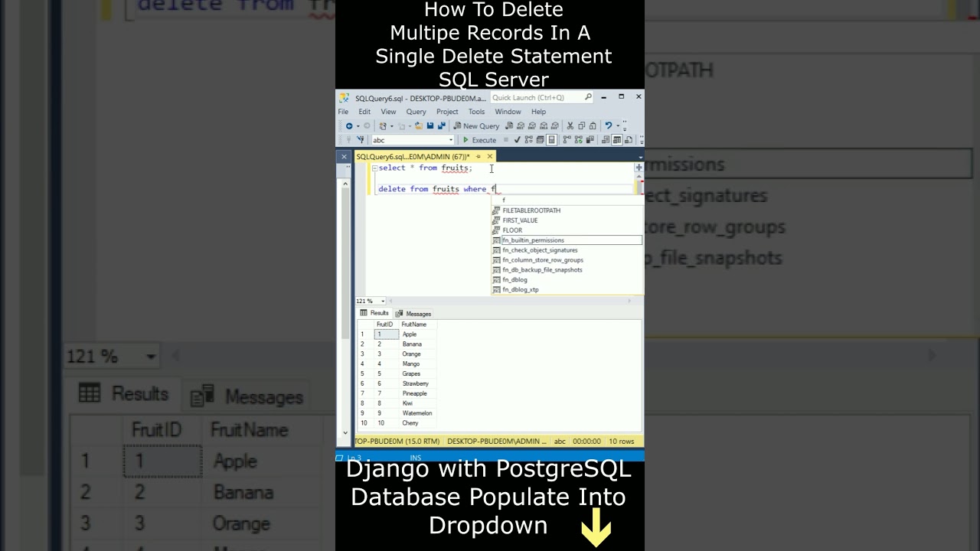Select Results to File icon

coord(628,140)
